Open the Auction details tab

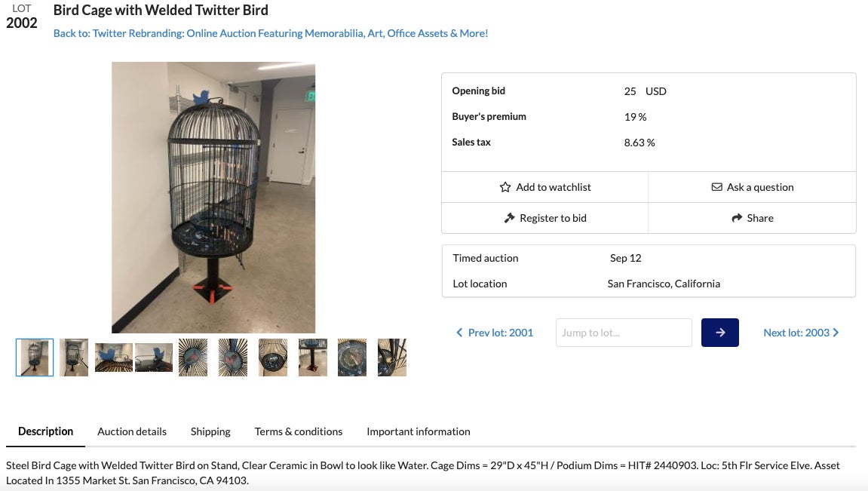point(132,431)
